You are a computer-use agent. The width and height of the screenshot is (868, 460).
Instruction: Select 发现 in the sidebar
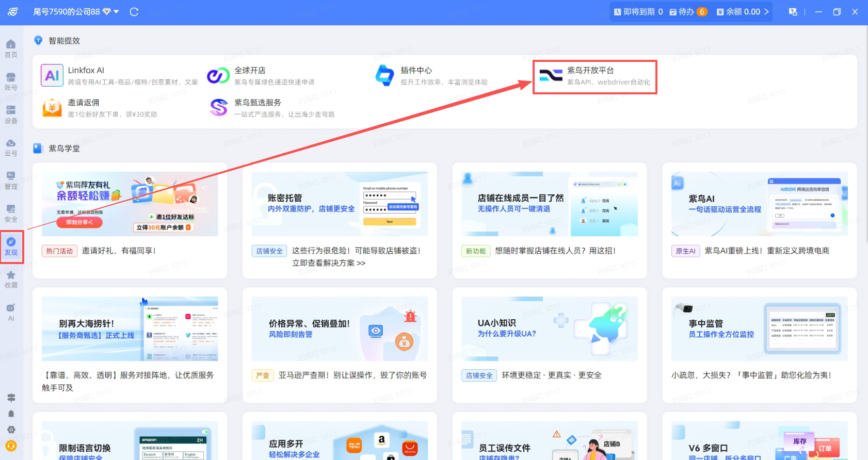pos(11,247)
